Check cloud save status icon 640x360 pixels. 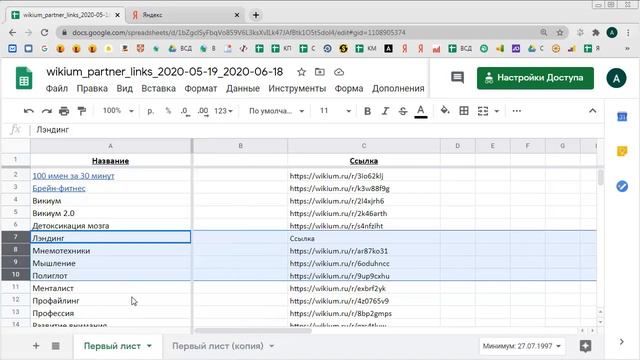pyautogui.click(x=339, y=72)
